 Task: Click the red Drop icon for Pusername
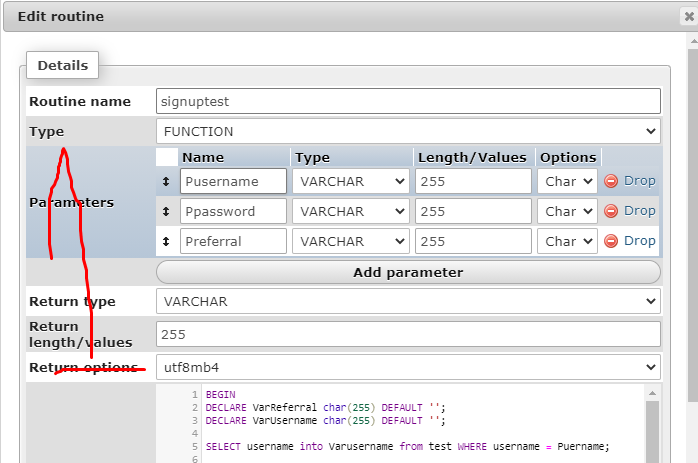click(611, 181)
